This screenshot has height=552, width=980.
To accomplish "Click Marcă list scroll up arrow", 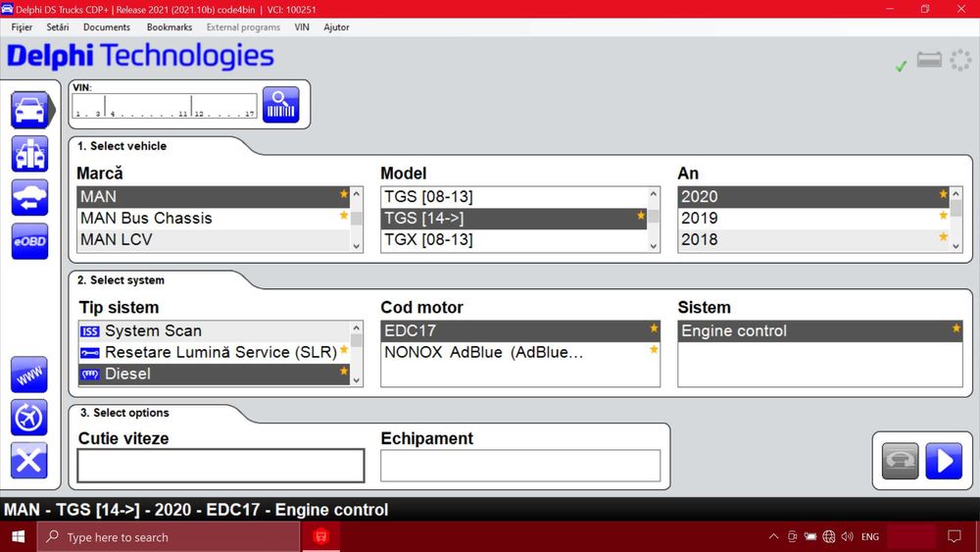I will (x=357, y=193).
